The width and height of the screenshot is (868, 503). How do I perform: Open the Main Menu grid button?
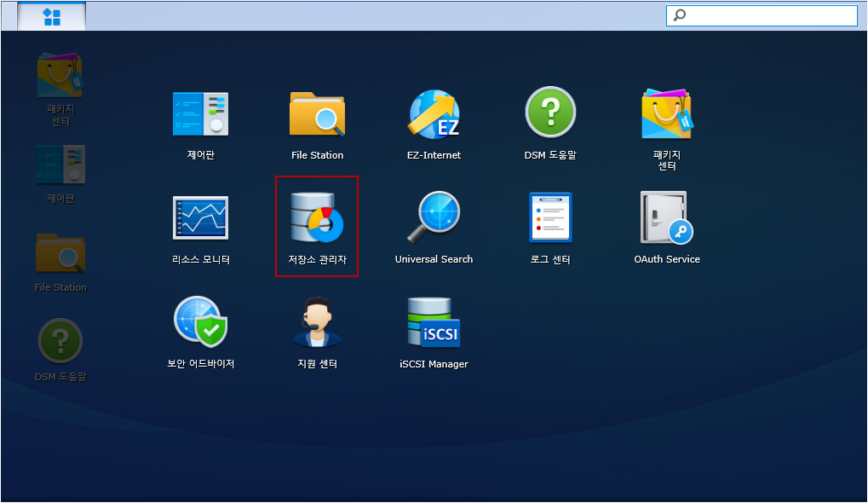pyautogui.click(x=51, y=16)
